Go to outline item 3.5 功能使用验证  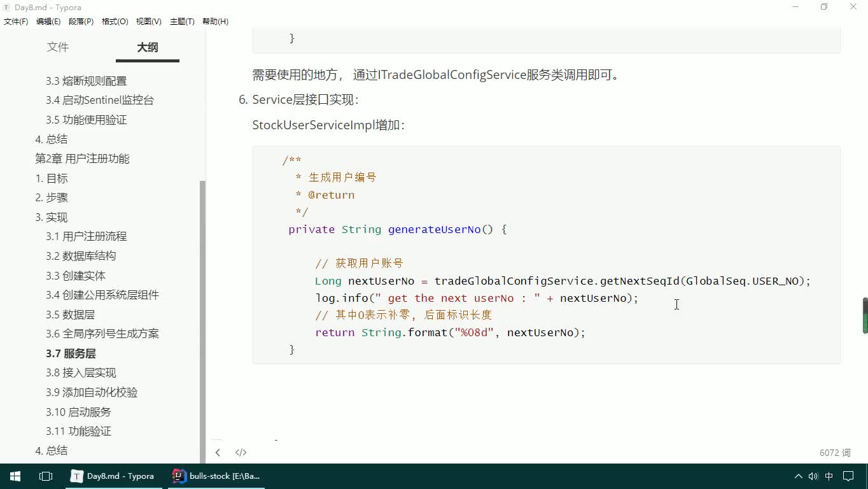click(86, 120)
